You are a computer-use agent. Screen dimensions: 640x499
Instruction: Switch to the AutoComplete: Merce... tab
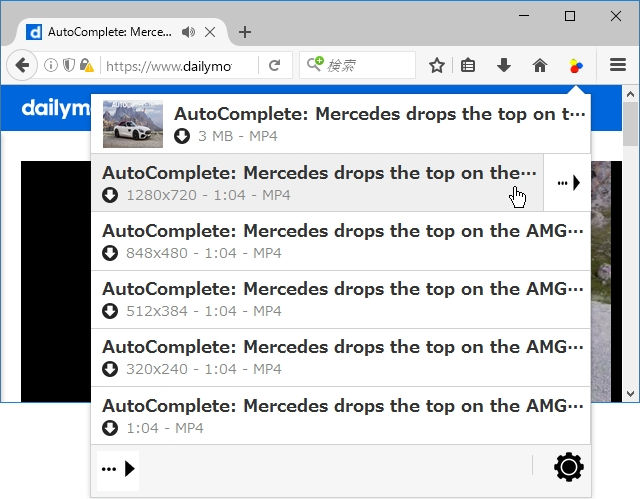109,32
